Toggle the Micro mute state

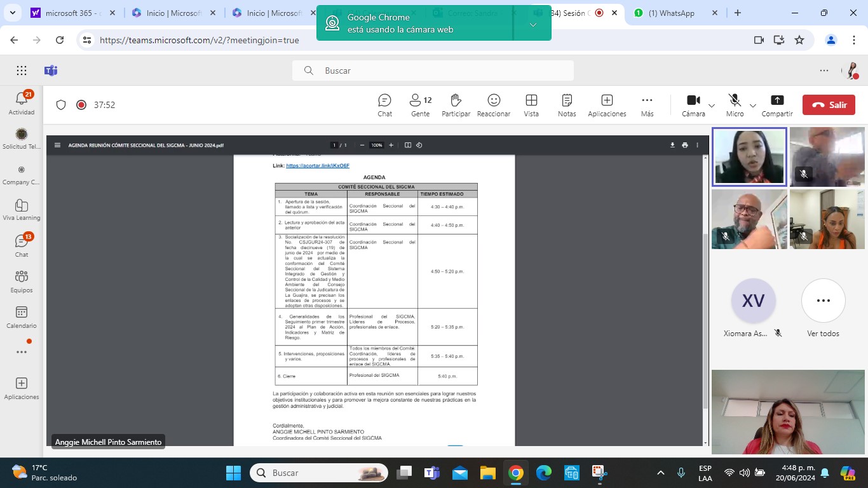735,105
